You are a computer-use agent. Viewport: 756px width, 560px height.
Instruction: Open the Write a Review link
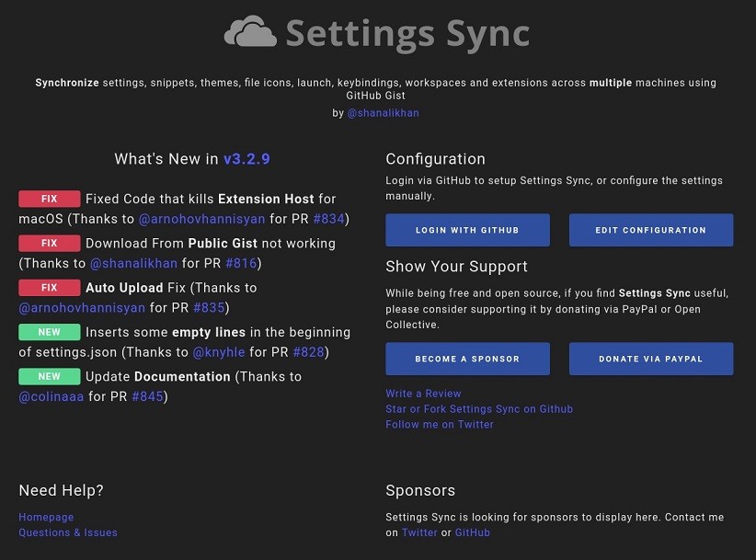[423, 393]
